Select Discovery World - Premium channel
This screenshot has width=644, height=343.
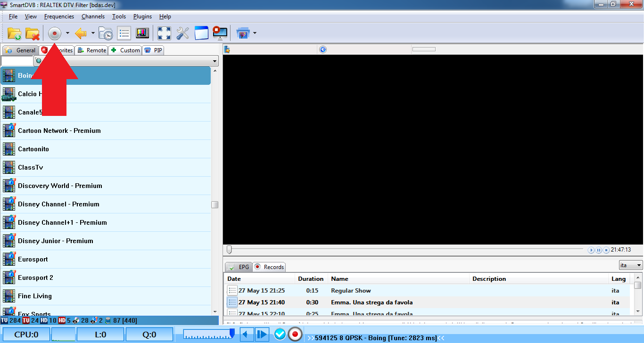(x=106, y=186)
